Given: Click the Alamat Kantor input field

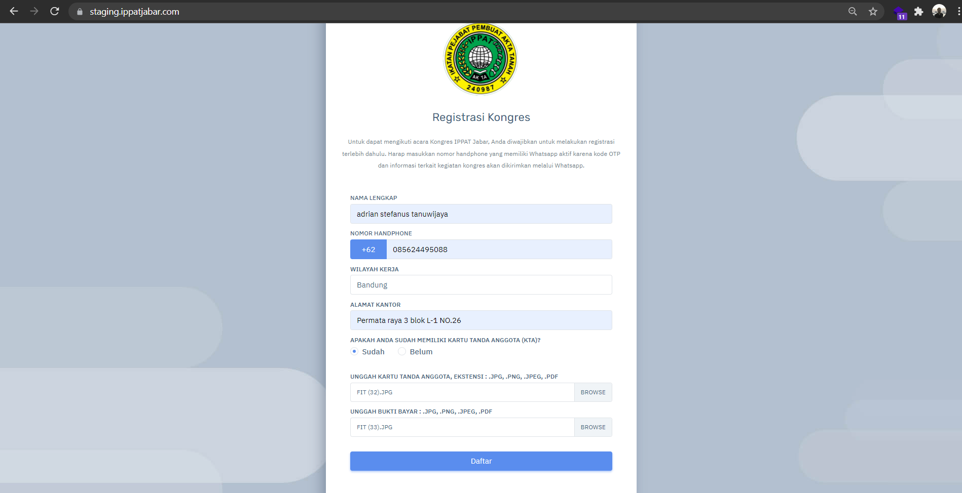Looking at the screenshot, I should pos(481,320).
